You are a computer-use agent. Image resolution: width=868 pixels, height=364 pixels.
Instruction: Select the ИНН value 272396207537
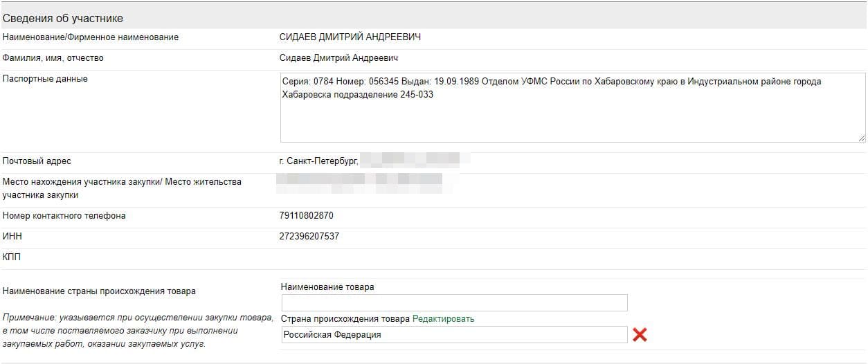coord(309,237)
